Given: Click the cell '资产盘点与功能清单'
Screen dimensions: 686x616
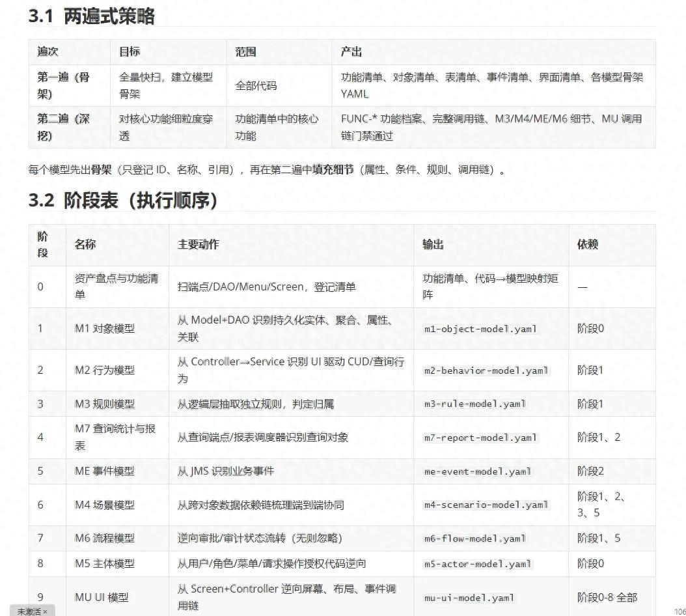Looking at the screenshot, I should [x=117, y=287].
